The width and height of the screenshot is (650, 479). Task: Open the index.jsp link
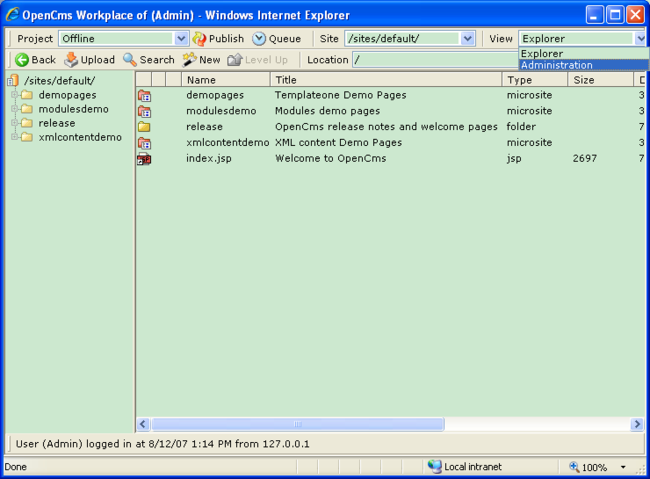[x=209, y=158]
